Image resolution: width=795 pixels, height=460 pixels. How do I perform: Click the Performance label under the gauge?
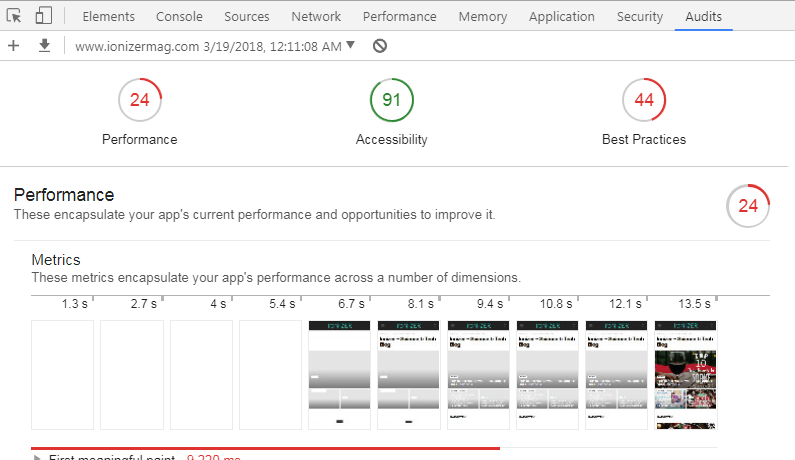(x=139, y=139)
